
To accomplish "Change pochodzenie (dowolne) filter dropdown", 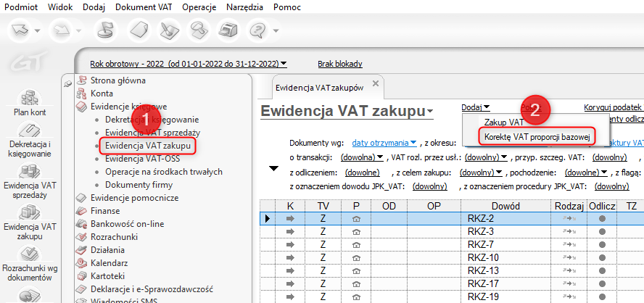I will click(587, 172).
